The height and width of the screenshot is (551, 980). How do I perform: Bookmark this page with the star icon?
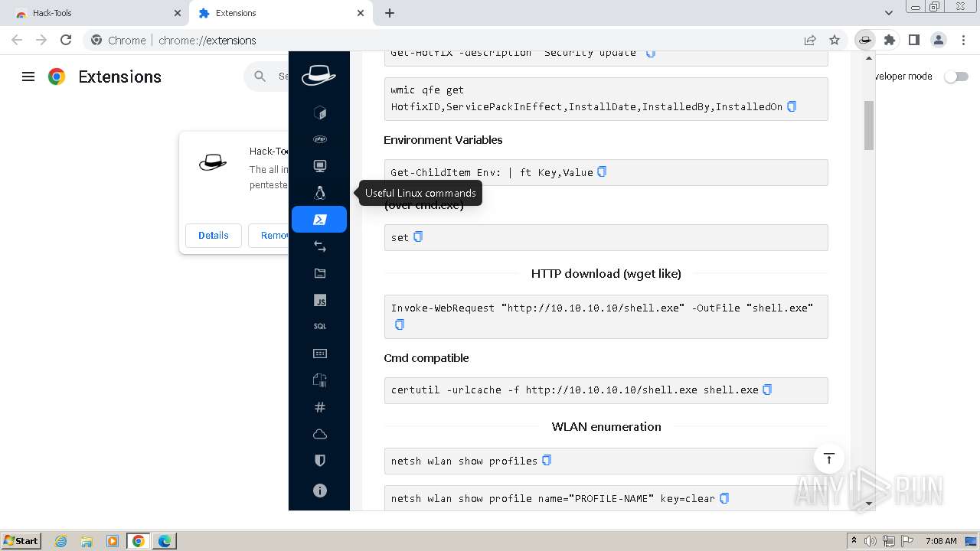point(835,40)
